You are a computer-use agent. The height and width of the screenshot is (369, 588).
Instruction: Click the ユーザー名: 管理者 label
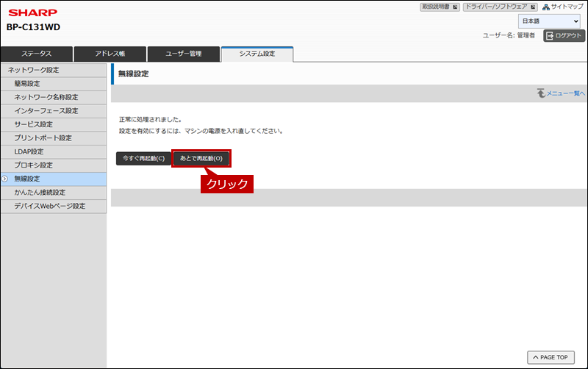(509, 35)
